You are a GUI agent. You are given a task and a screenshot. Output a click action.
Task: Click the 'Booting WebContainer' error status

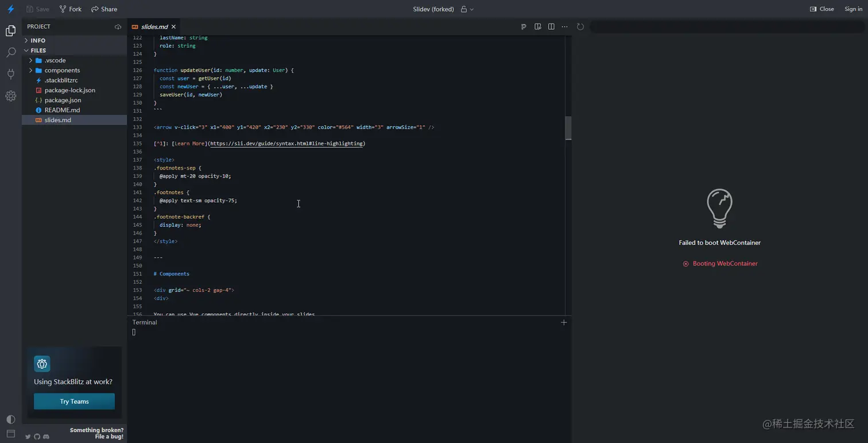pos(720,264)
